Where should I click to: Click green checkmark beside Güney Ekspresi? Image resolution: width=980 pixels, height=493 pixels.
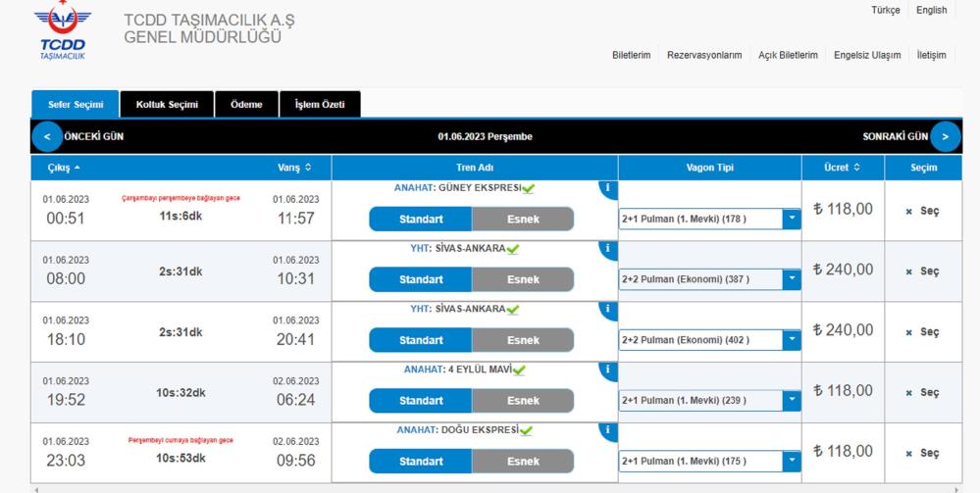[529, 188]
